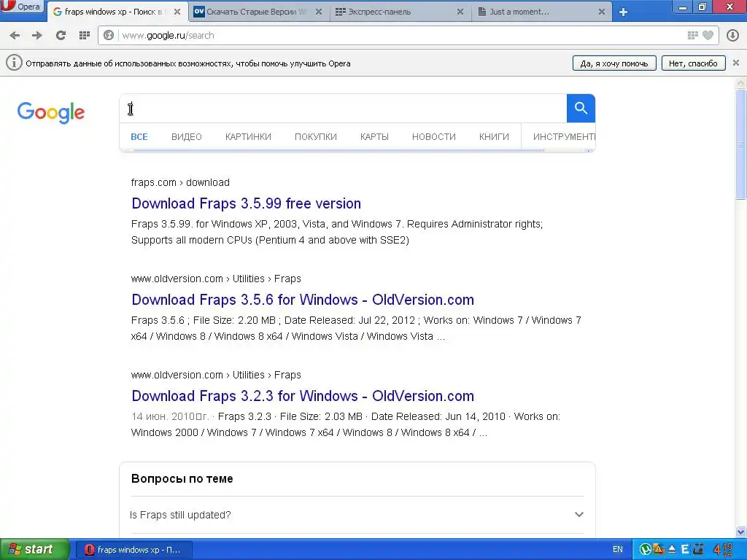Click the page vertical scrollbar thumb

741,145
